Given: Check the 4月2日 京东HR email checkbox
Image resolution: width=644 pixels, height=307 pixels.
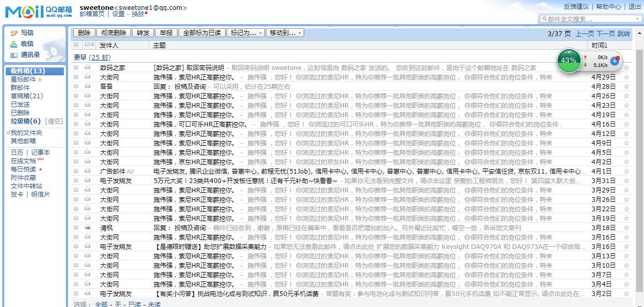Looking at the screenshot, I should 76,162.
